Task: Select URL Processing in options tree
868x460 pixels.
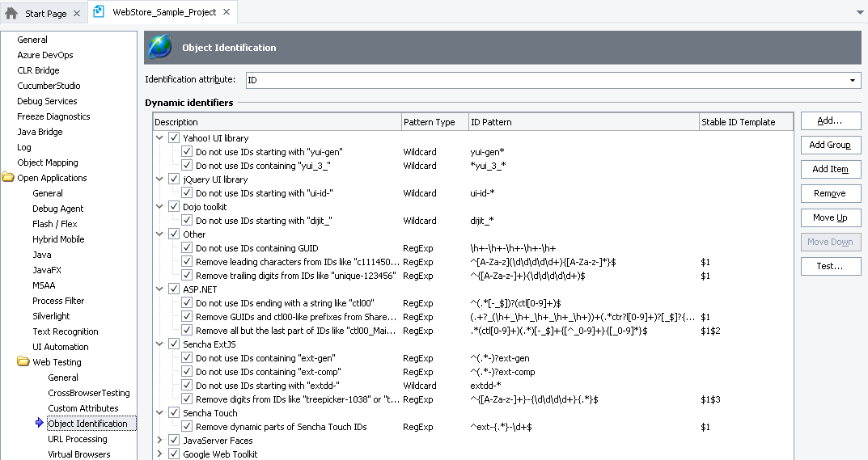Action: (x=77, y=439)
